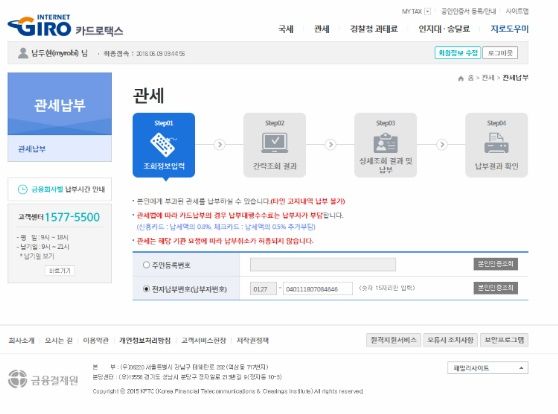This screenshot has width=558, height=414.
Task: Select the 주민등록번호 radio button
Action: 146,265
